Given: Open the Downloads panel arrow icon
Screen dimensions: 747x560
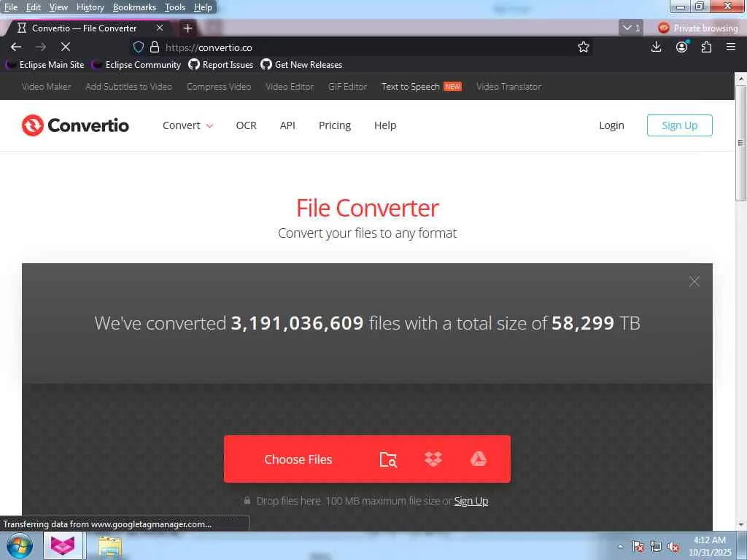Looking at the screenshot, I should [x=656, y=47].
